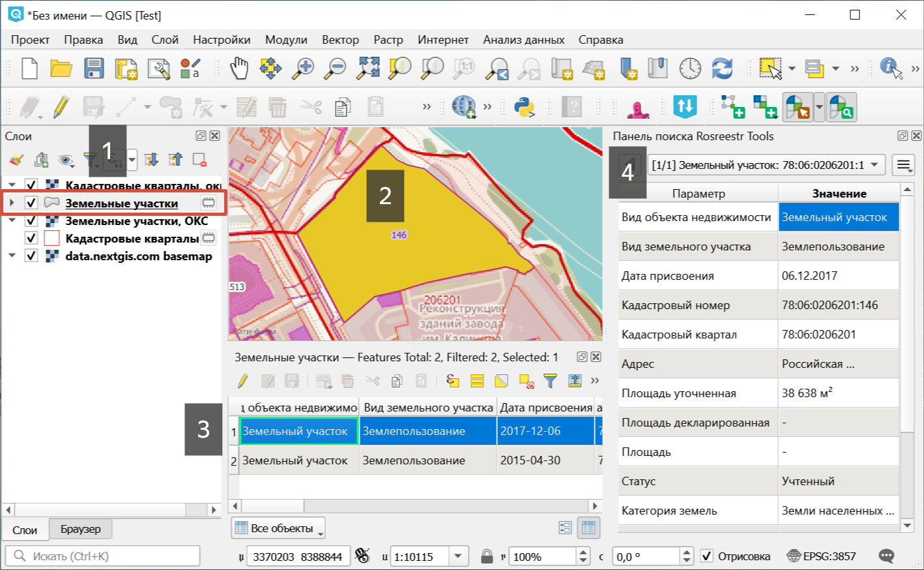
Task: Switch attribute table to form view
Action: point(565,528)
